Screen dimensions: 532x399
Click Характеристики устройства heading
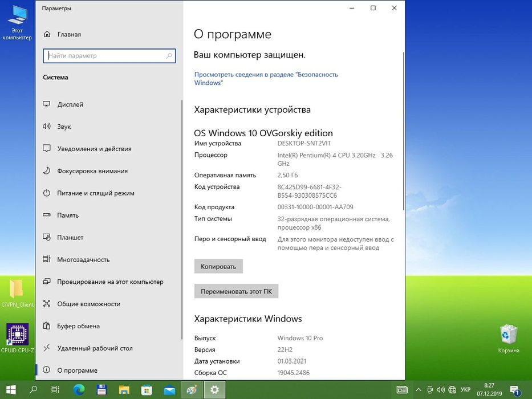(x=252, y=109)
